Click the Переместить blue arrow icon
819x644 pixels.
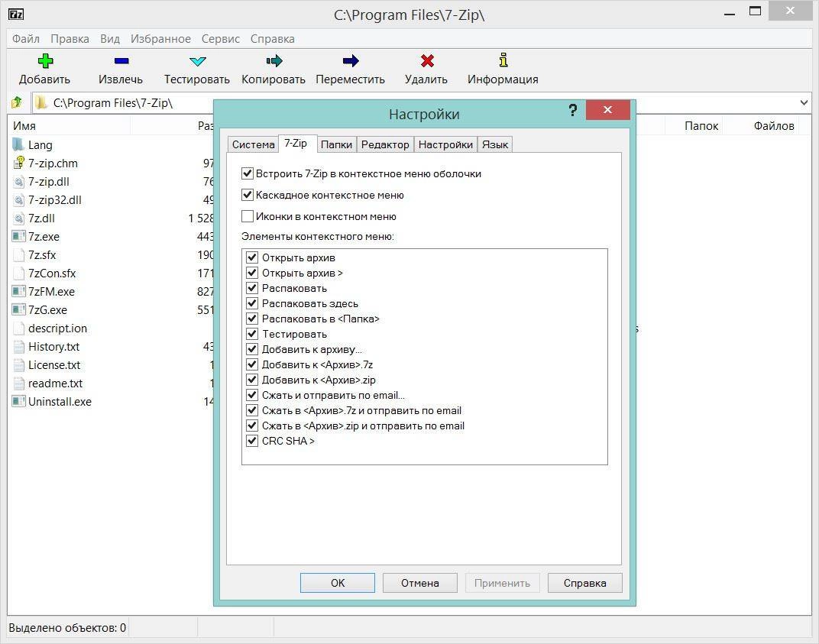click(351, 61)
